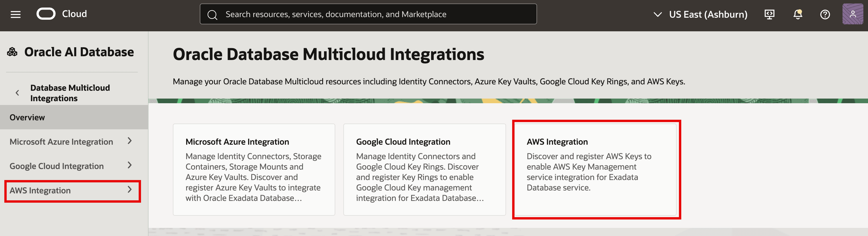Open the user profile avatar menu
868x236 pixels.
pyautogui.click(x=852, y=14)
